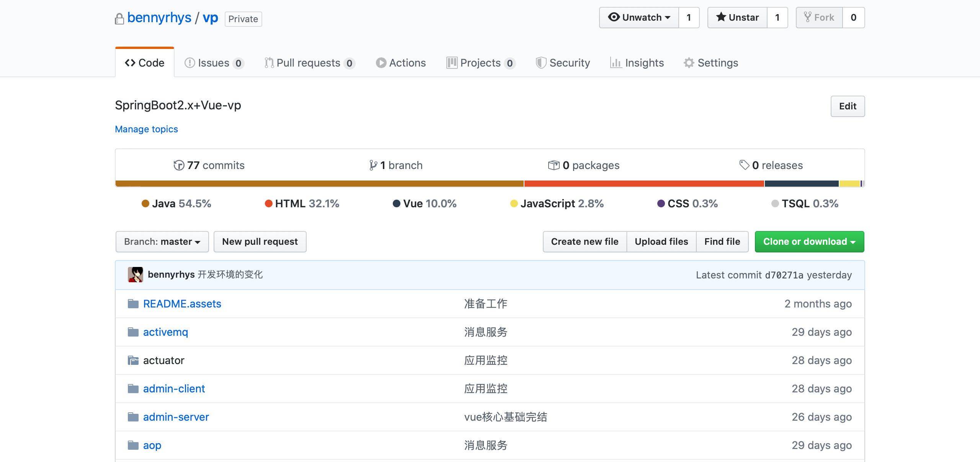Click the TSQL 0.3% language label
This screenshot has width=980, height=462.
pos(805,203)
